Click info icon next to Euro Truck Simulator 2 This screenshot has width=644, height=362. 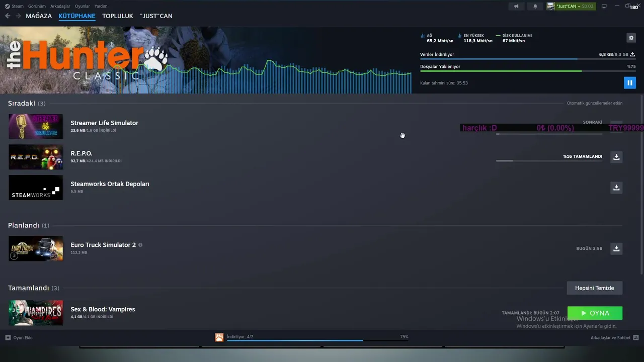(x=140, y=245)
